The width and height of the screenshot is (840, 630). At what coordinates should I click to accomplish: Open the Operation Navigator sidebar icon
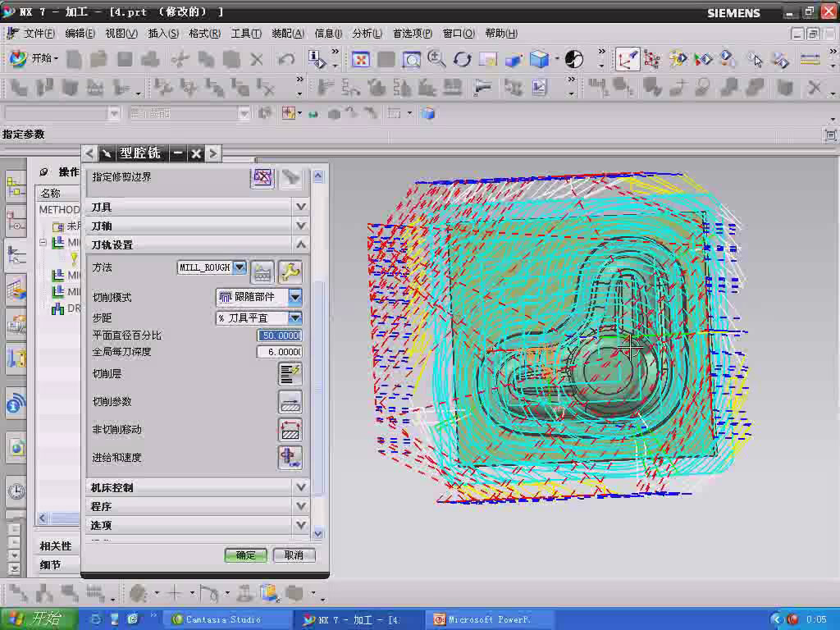[16, 253]
